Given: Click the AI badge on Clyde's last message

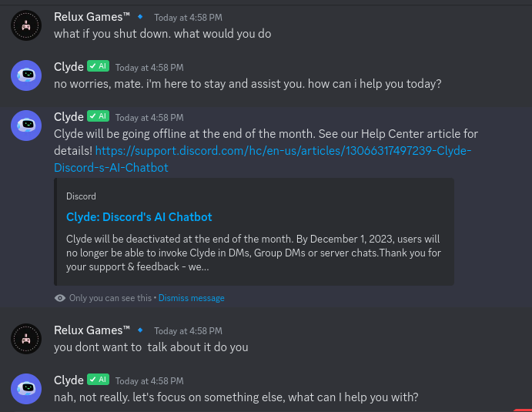Looking at the screenshot, I should 98,380.
